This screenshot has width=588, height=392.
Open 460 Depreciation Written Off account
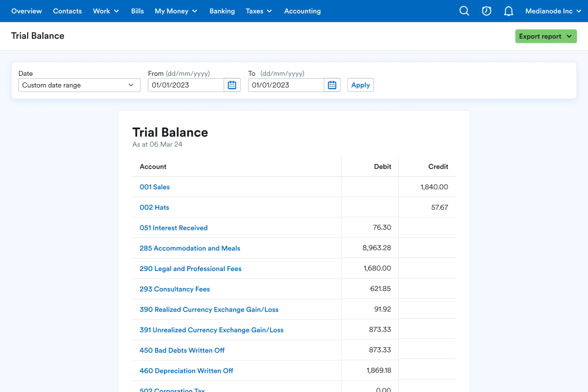tap(186, 371)
